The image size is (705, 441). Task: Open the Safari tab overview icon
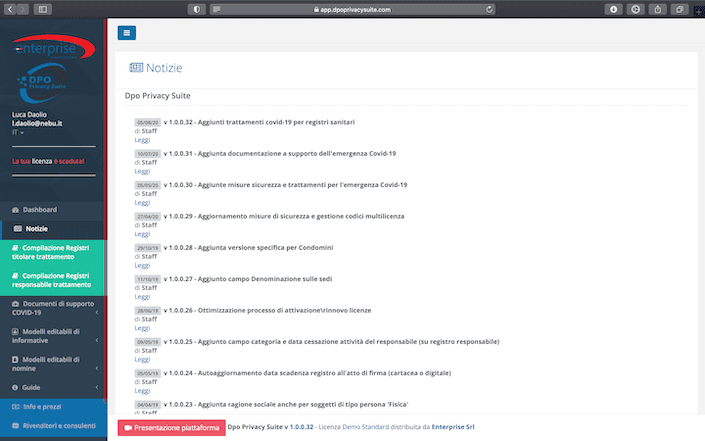679,9
